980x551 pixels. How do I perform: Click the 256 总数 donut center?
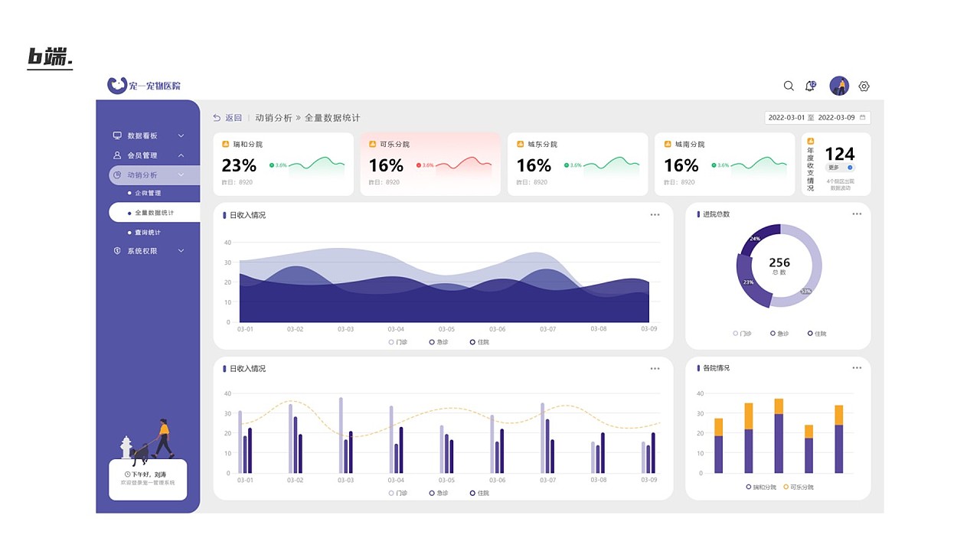[779, 266]
